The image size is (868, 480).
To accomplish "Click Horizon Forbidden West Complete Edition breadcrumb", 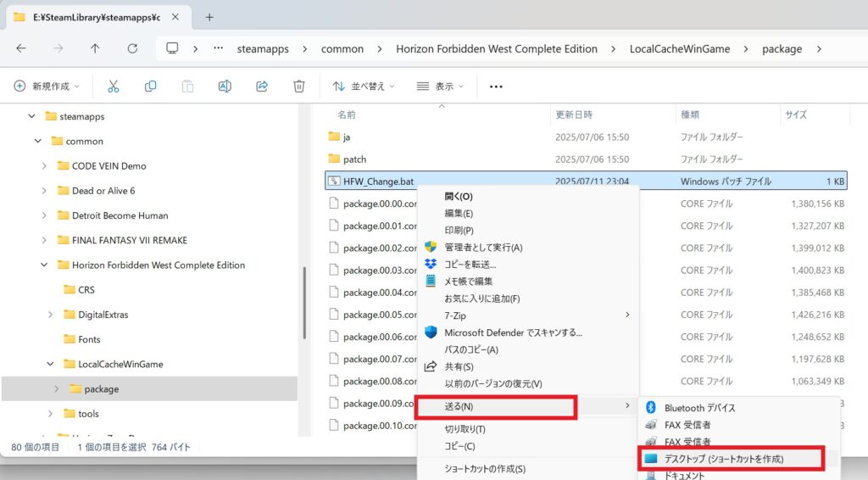I will click(x=497, y=48).
